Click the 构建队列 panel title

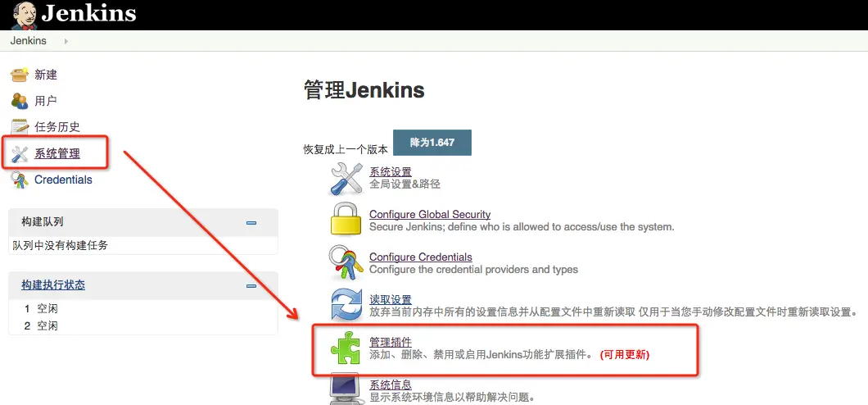pyautogui.click(x=42, y=222)
